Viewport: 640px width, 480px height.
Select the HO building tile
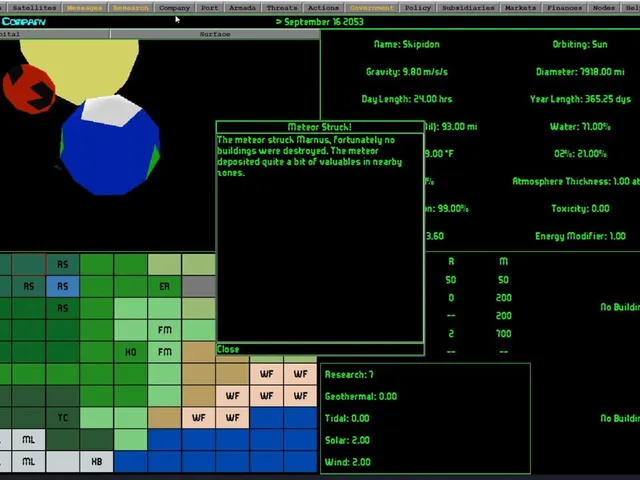click(131, 352)
